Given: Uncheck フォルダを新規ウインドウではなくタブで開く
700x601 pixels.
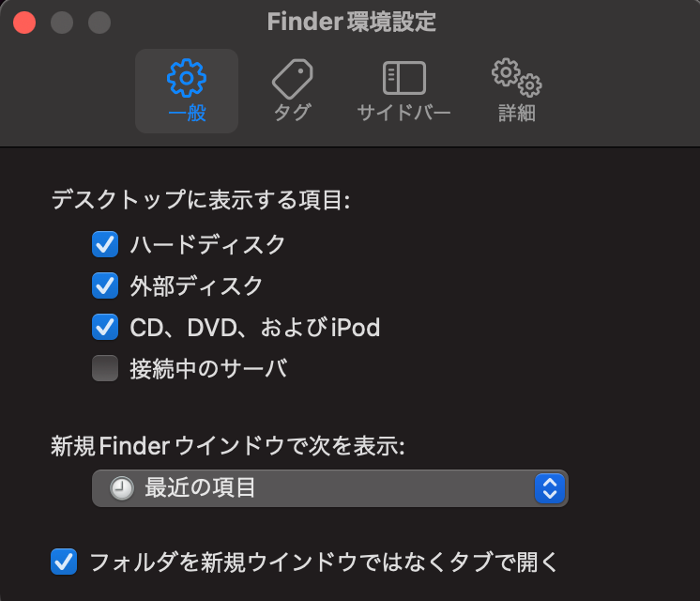Looking at the screenshot, I should click(64, 562).
